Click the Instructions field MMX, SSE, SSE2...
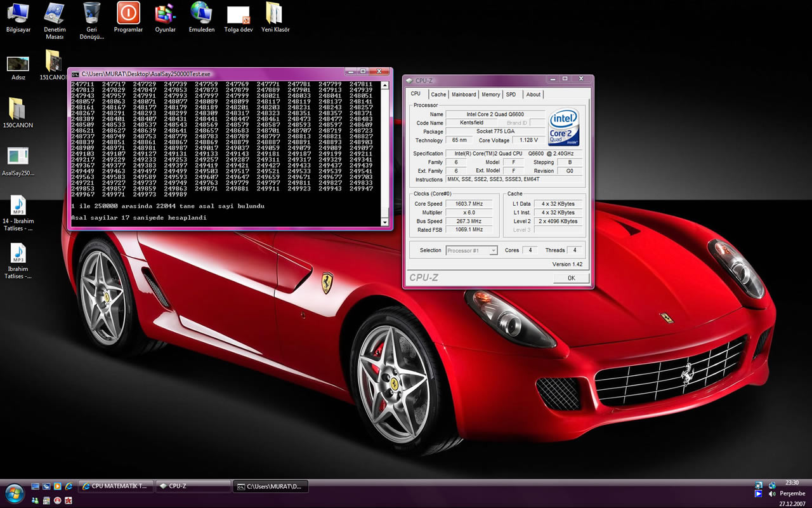Screen dimensions: 812x508 coord(514,180)
